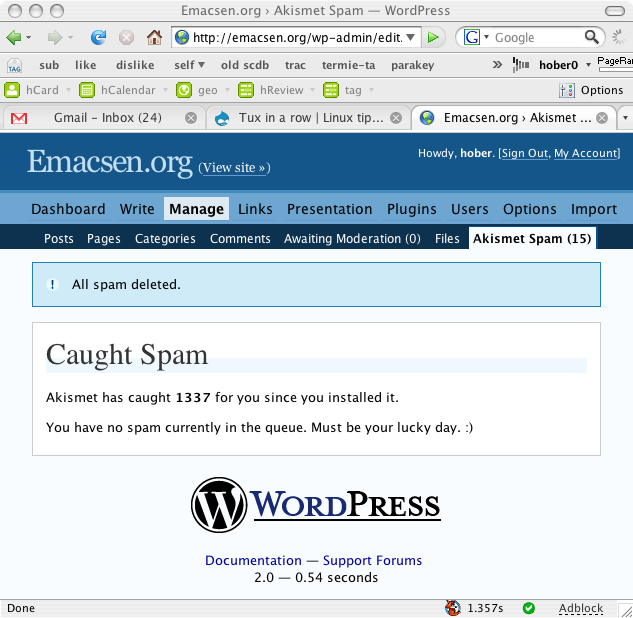Expand the geo dropdown arrow
633x618 pixels.
point(227,90)
